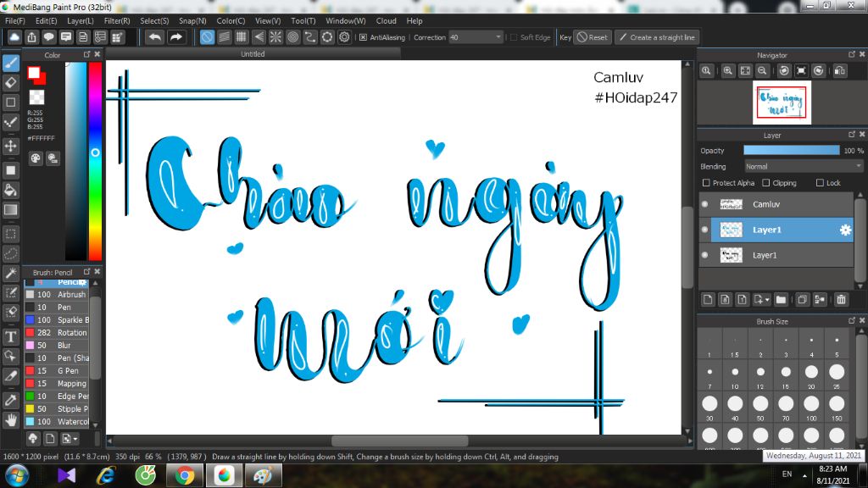Open the Blending mode dropdown
The image size is (868, 488).
tap(804, 167)
